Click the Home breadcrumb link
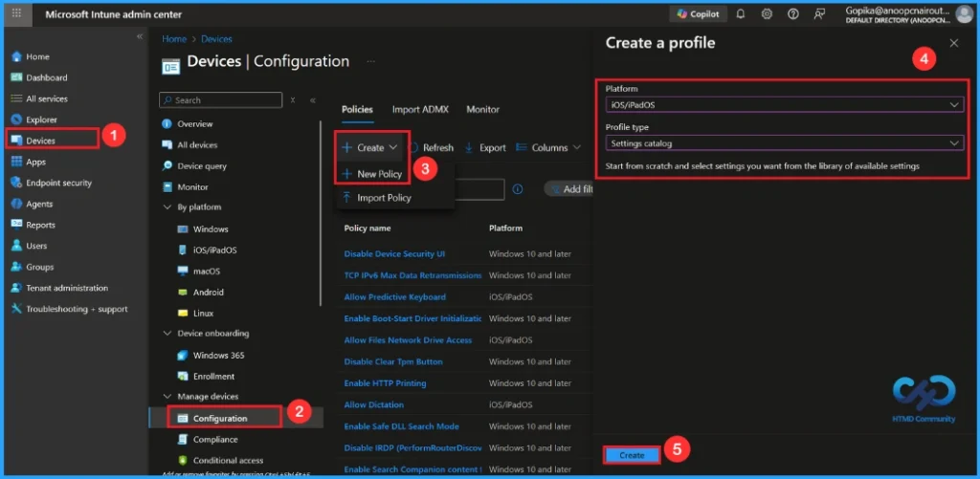 pos(174,38)
